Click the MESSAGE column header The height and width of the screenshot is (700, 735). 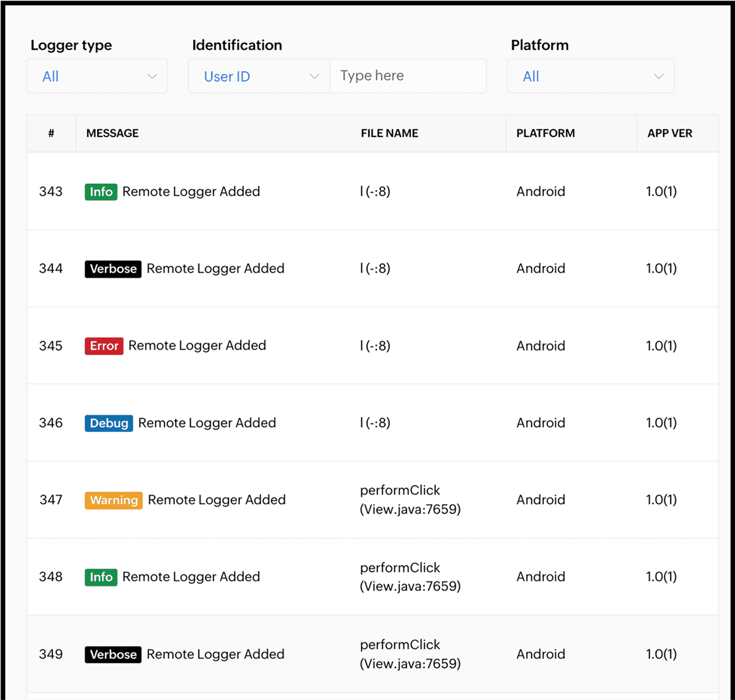point(112,133)
